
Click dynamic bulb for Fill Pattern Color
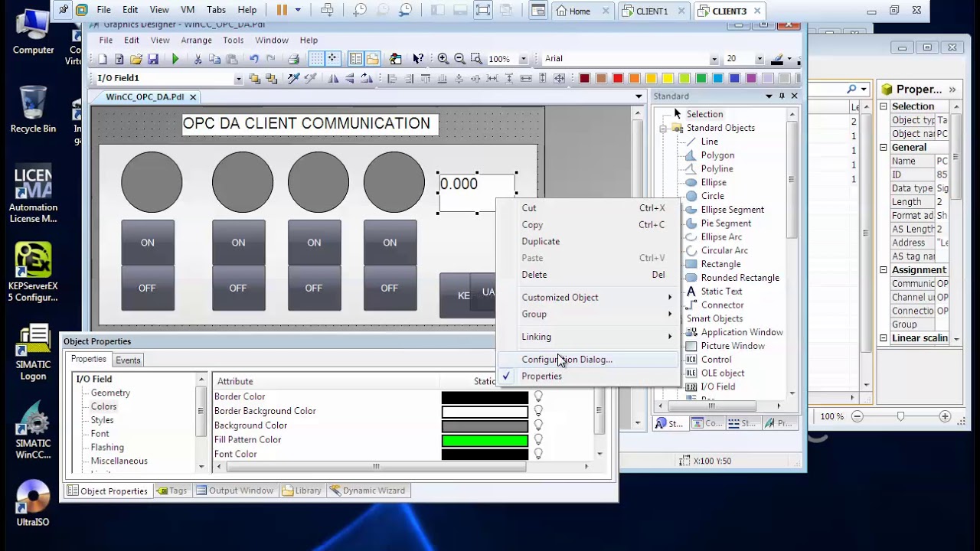pyautogui.click(x=538, y=439)
